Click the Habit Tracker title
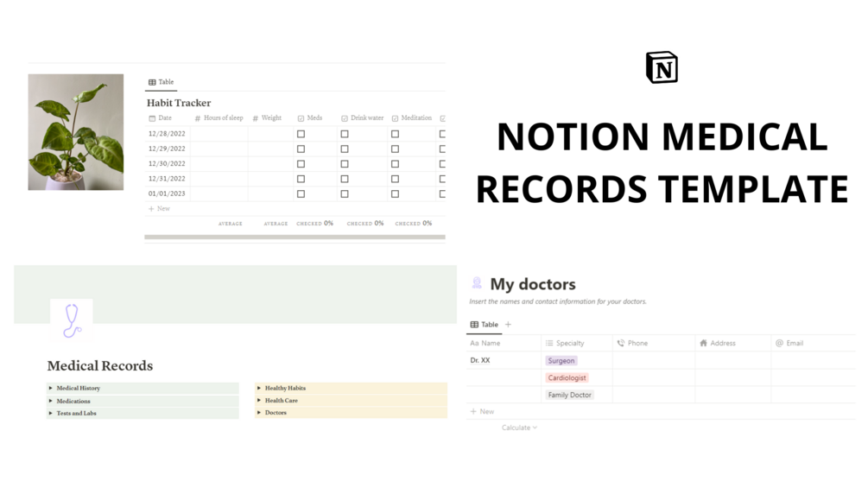868x488 pixels. tap(179, 103)
